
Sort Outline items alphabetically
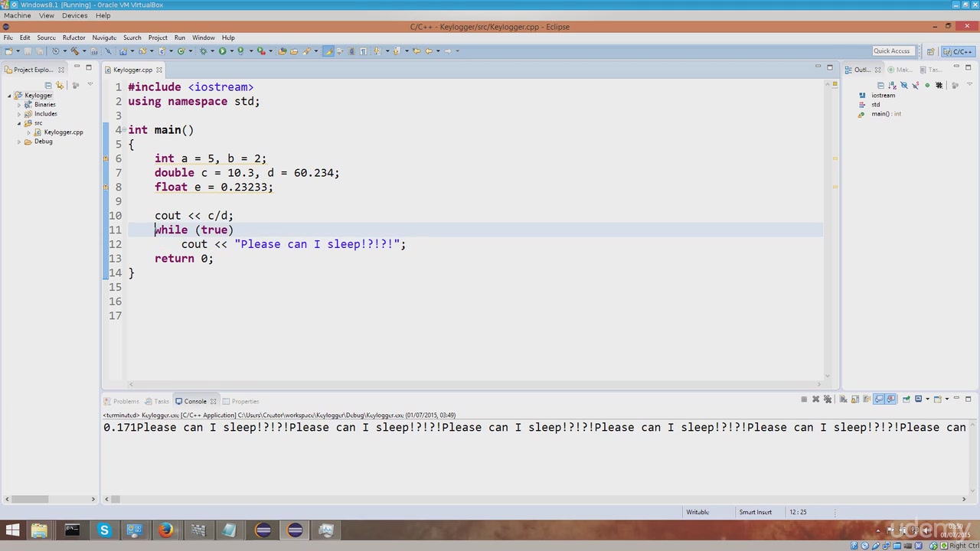tap(892, 85)
